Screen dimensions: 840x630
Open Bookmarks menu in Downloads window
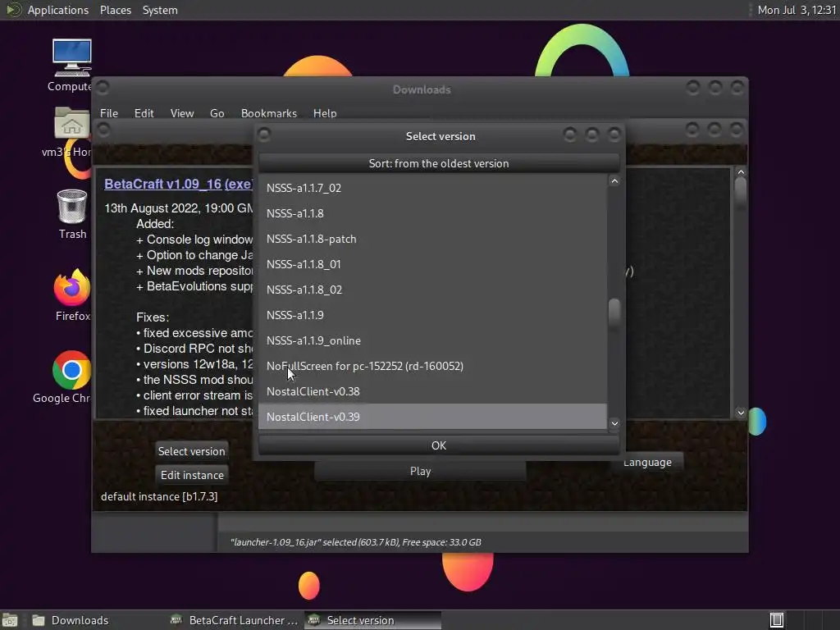point(268,113)
